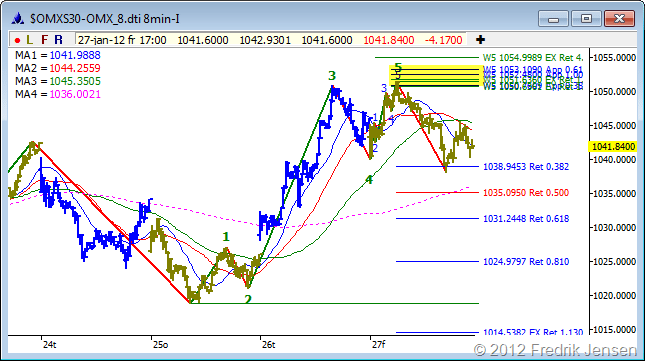Close the chart window
645x361 pixels.
click(x=619, y=19)
